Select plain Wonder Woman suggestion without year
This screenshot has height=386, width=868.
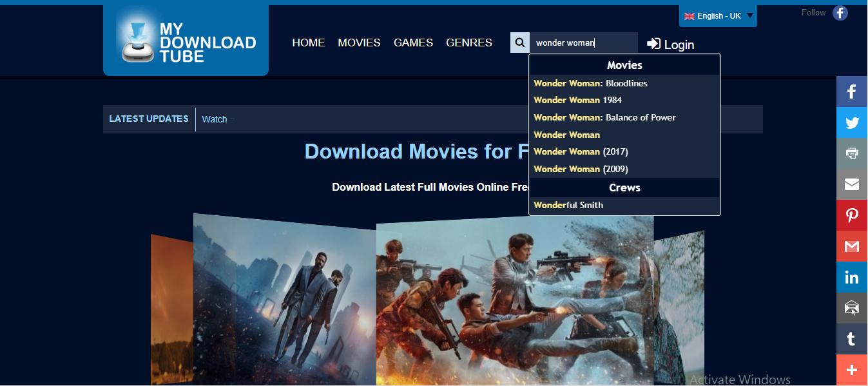[624, 135]
